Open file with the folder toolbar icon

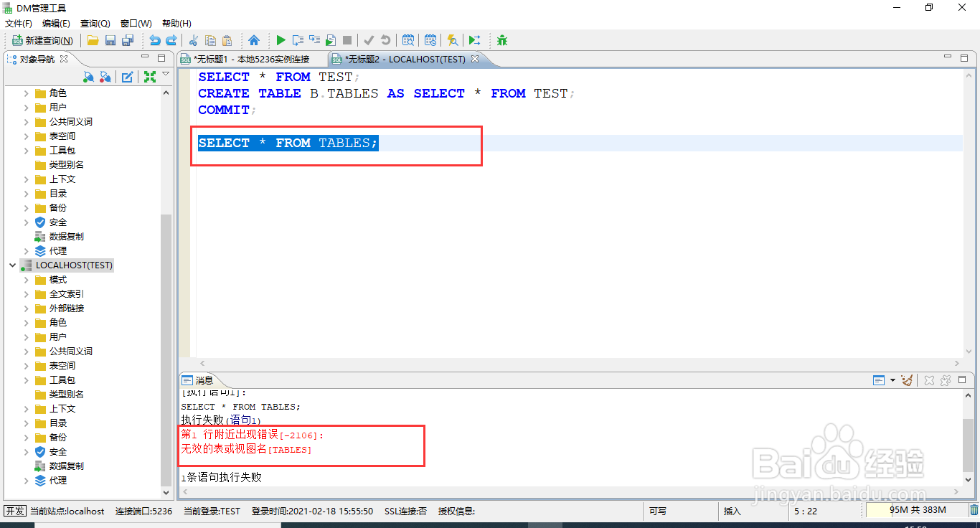point(93,40)
